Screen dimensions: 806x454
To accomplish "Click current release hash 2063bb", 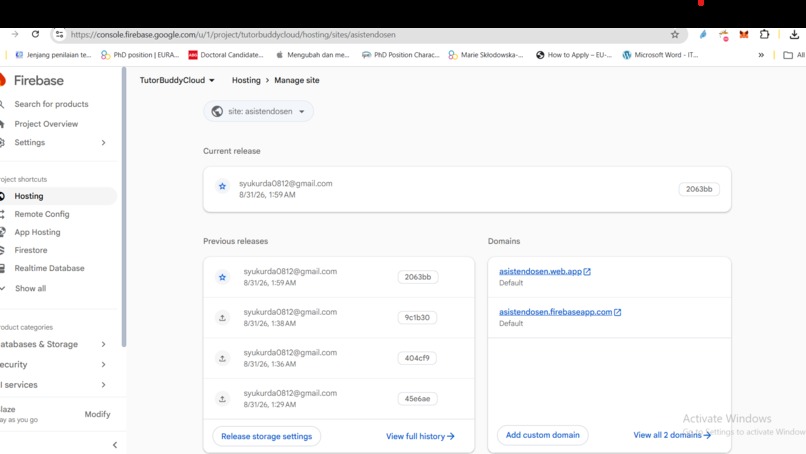I will [x=699, y=189].
